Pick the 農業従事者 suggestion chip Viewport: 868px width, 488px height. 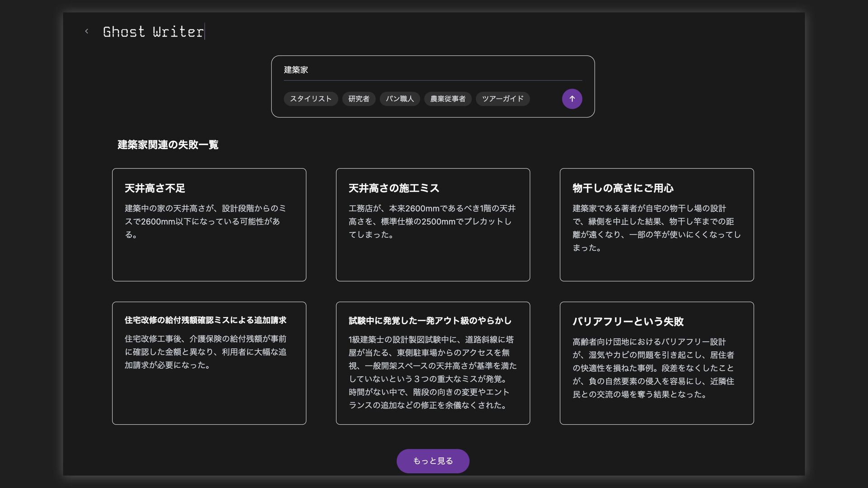tap(448, 99)
